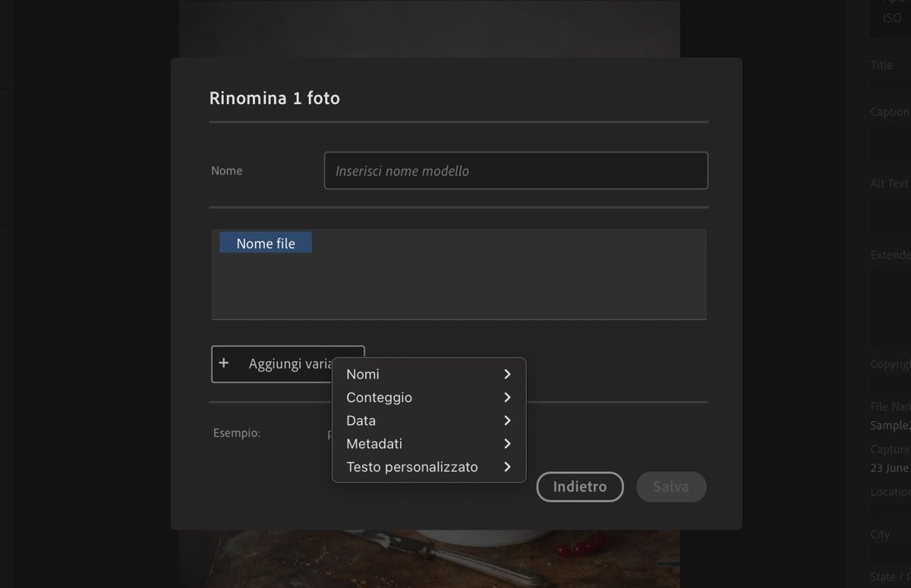Viewport: 911px width, 588px height.
Task: Click the chevron arrow next to Metadati
Action: click(507, 444)
